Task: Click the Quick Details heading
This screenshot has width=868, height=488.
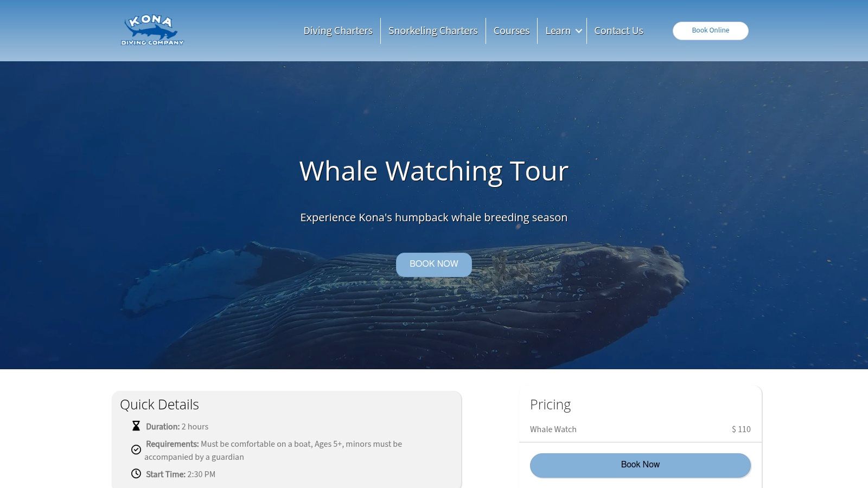Action: click(x=159, y=404)
